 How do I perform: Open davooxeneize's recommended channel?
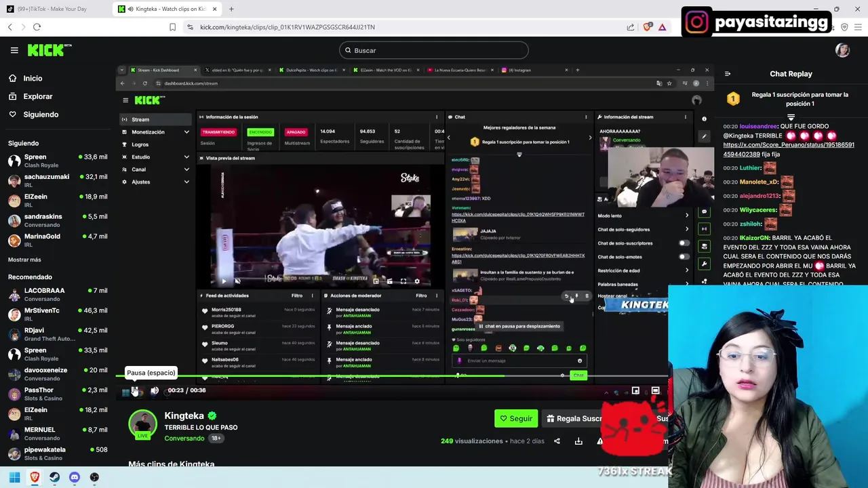point(58,374)
